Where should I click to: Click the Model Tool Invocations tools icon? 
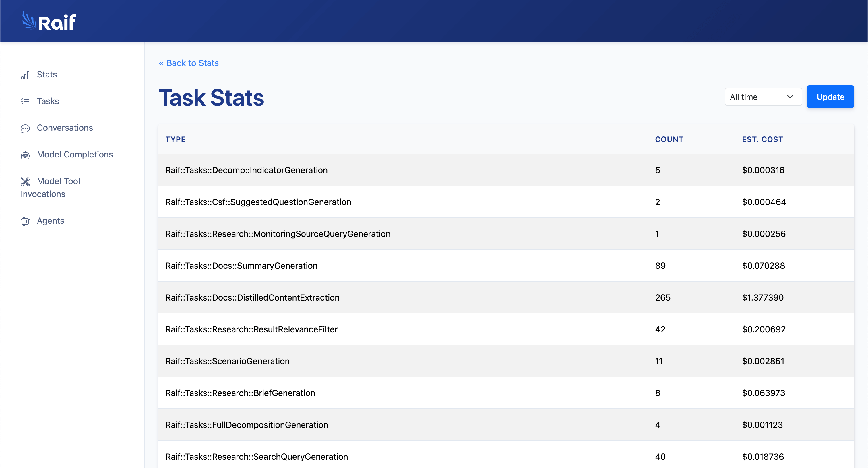point(25,182)
